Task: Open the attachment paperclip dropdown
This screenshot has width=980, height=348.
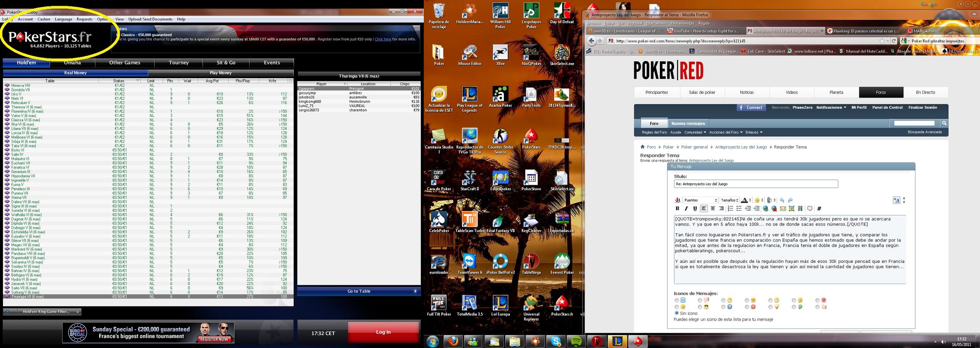Action: 775,200
